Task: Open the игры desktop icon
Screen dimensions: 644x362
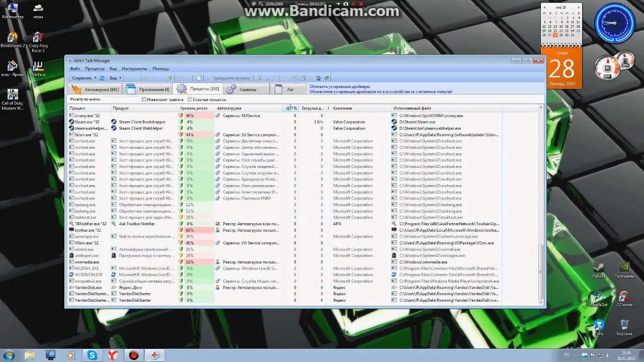Action: pos(38,11)
